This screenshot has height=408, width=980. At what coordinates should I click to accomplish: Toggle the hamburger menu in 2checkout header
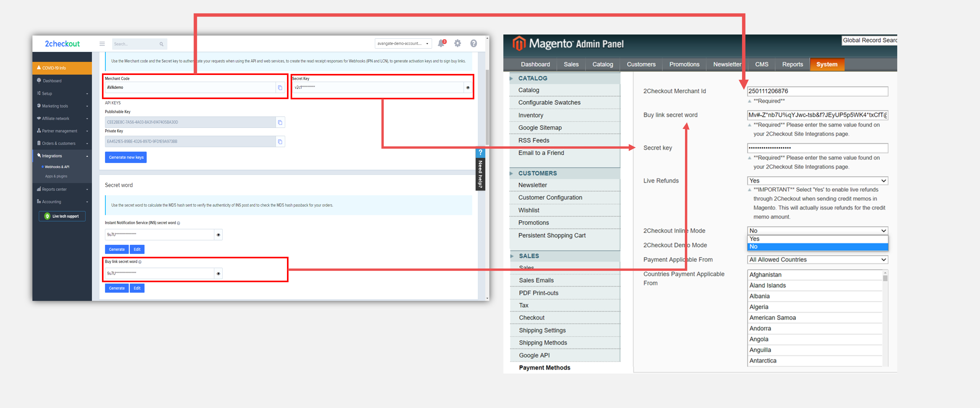pyautogui.click(x=102, y=44)
